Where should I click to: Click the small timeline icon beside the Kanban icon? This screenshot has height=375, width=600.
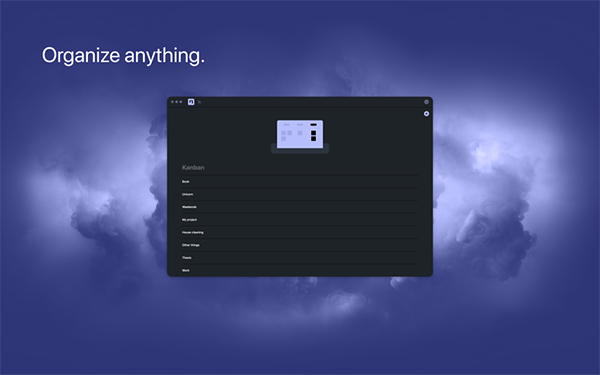tap(199, 102)
